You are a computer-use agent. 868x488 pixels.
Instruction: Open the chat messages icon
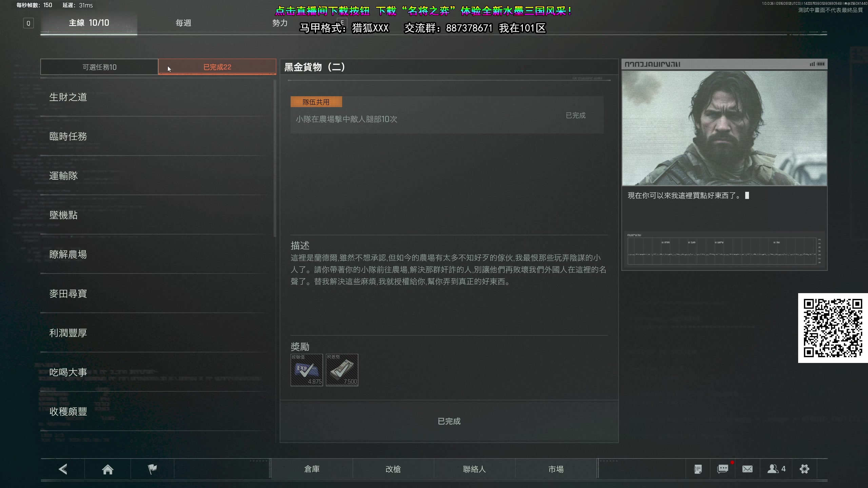click(x=723, y=469)
